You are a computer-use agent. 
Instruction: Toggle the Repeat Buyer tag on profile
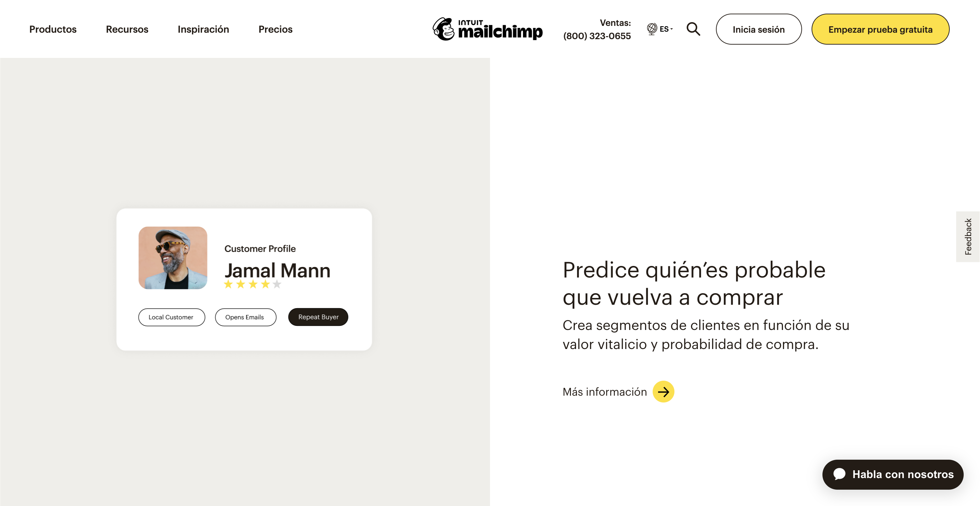[x=318, y=317]
